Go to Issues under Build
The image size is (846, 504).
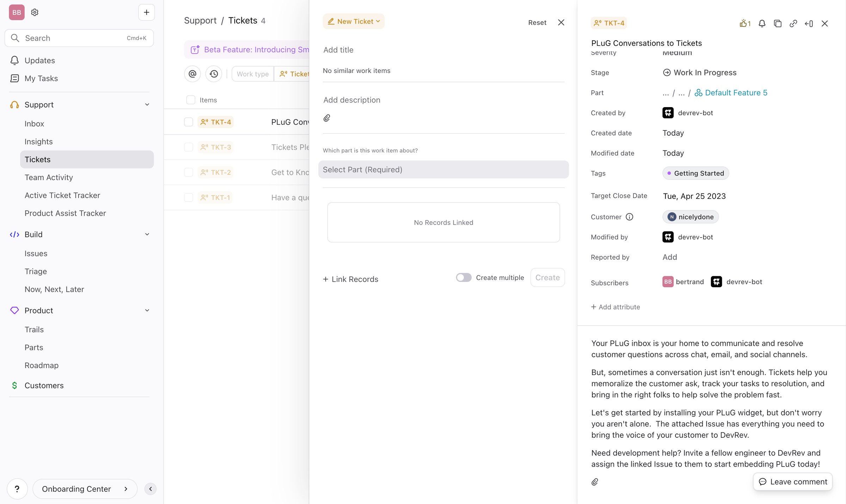(x=36, y=253)
